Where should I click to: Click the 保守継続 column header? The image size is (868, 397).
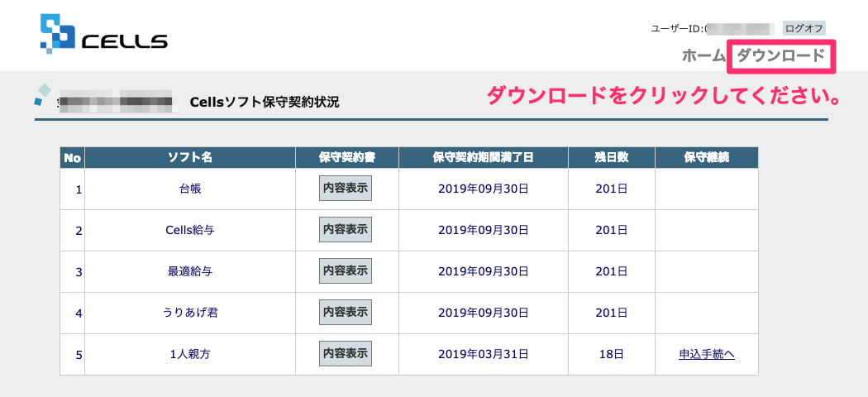pos(706,158)
